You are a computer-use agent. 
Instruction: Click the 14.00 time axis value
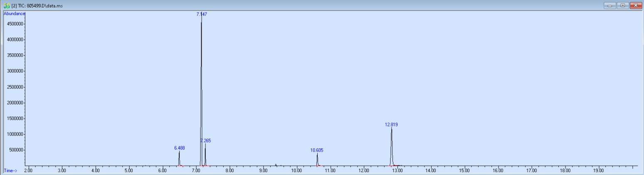pyautogui.click(x=431, y=170)
